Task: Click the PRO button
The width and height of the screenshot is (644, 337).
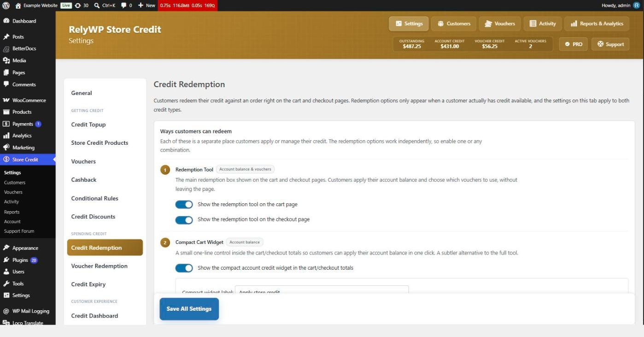Action: [x=574, y=44]
